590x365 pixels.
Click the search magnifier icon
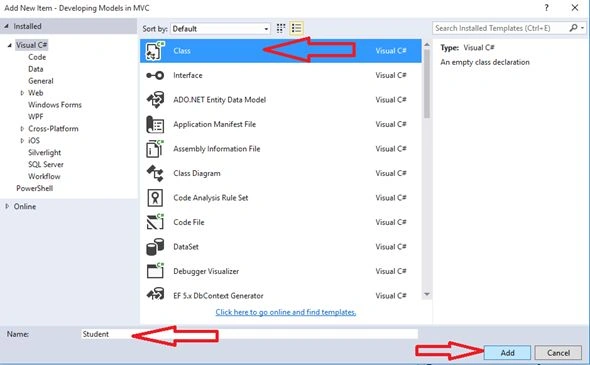[573, 28]
